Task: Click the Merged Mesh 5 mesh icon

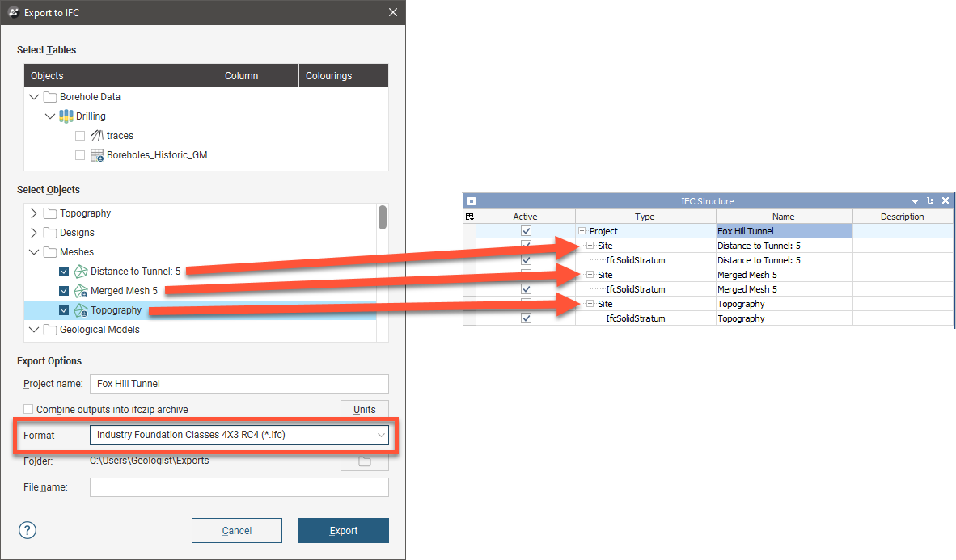Action: point(81,291)
